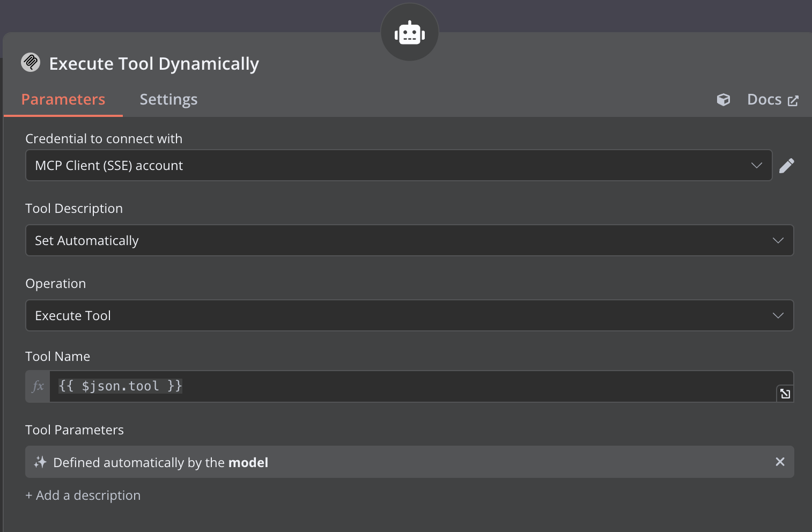The height and width of the screenshot is (532, 812).
Task: Click the sparkle icon in Tool Parameters
Action: [40, 462]
